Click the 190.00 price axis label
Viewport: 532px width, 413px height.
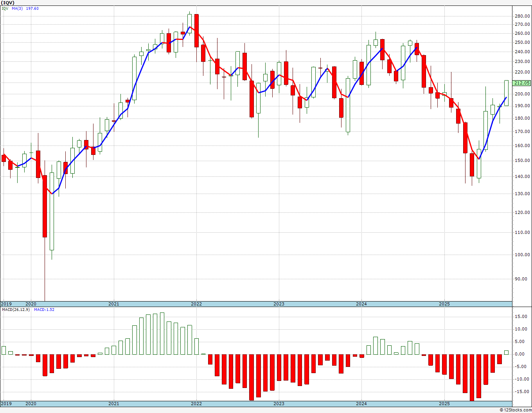(523, 106)
